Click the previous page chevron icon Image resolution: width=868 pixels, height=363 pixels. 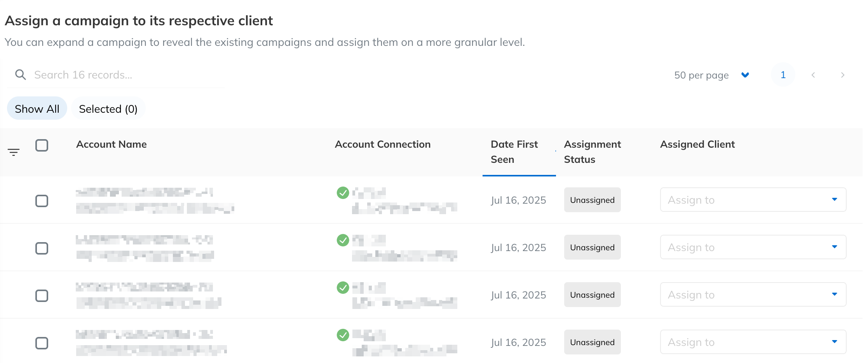coord(813,75)
